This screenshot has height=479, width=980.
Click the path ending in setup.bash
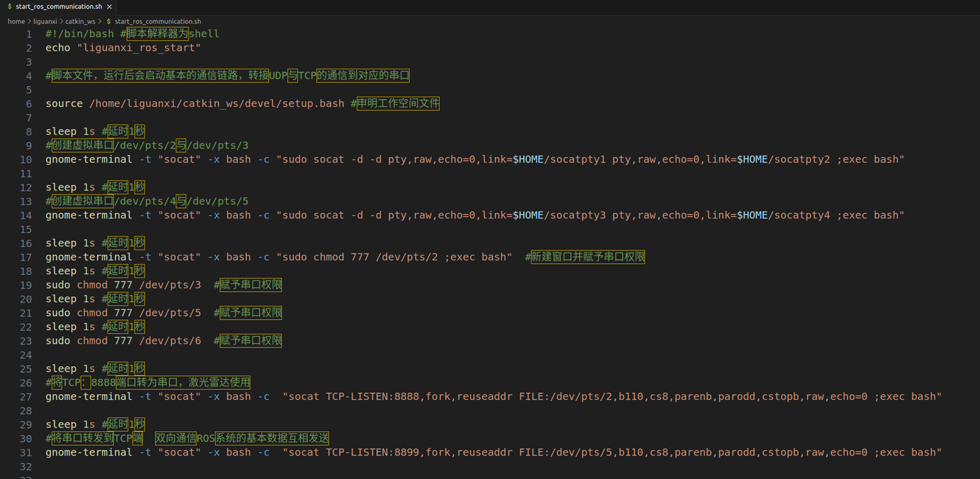click(x=217, y=104)
